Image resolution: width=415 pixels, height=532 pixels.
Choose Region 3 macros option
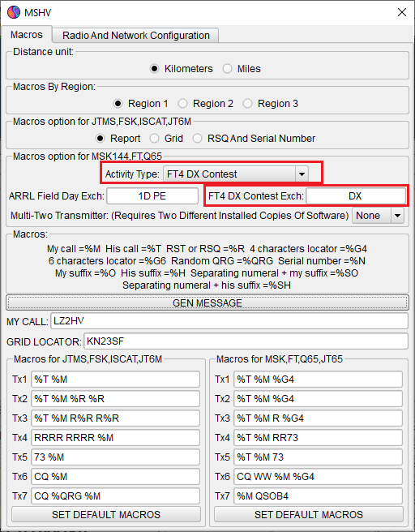(271, 104)
